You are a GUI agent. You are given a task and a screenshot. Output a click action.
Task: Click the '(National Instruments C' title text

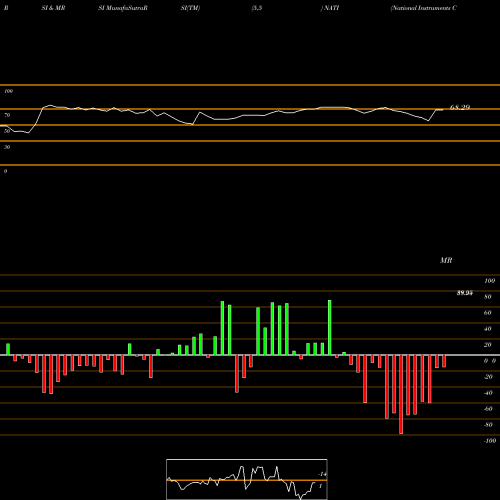[x=424, y=8]
